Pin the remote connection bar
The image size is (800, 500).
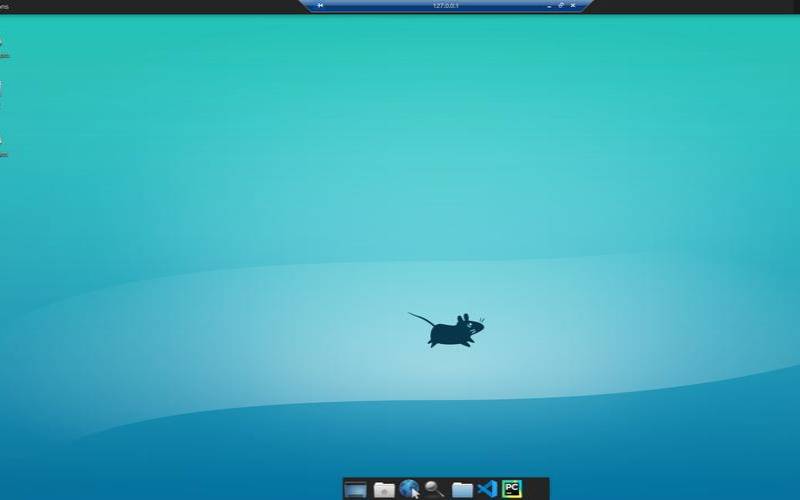320,6
